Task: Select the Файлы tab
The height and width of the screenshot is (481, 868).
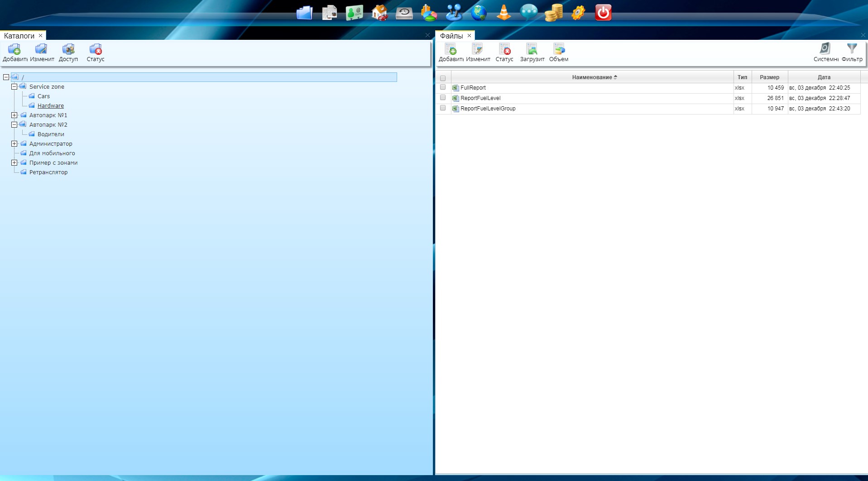Action: pos(451,36)
